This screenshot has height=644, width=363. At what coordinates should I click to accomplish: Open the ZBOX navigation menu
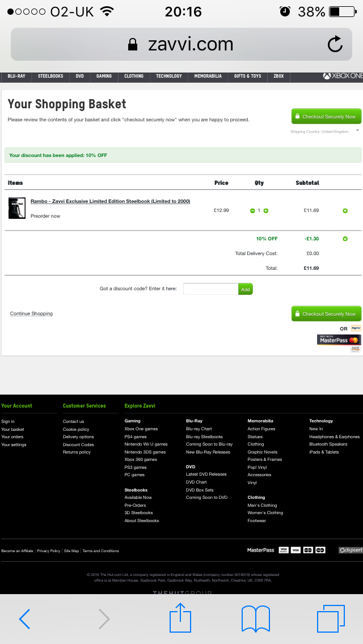click(278, 77)
